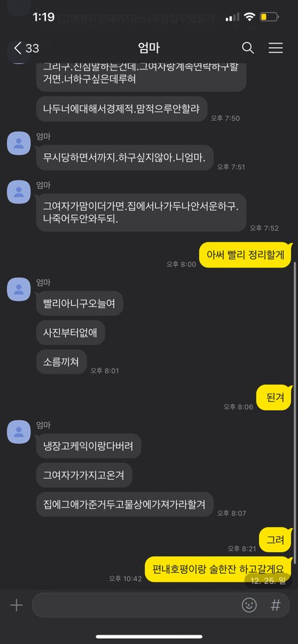Tap the battery indicator in status bar
The width and height of the screenshot is (298, 644).
coord(269,17)
